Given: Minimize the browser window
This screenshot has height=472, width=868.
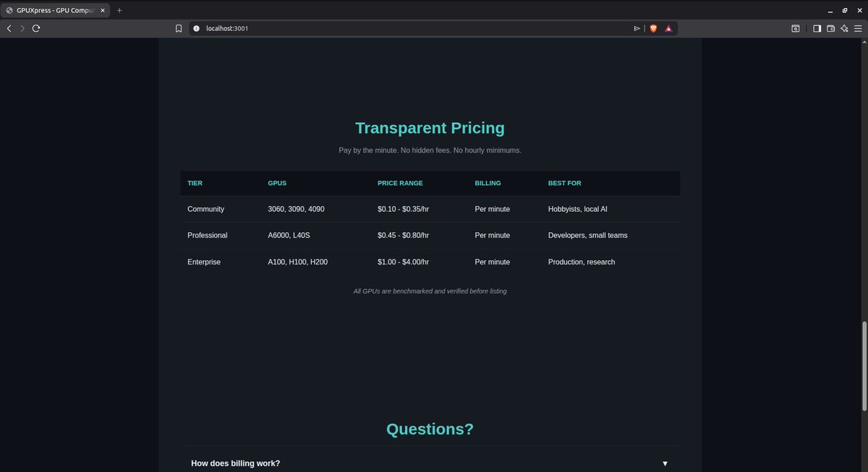Looking at the screenshot, I should point(830,10).
